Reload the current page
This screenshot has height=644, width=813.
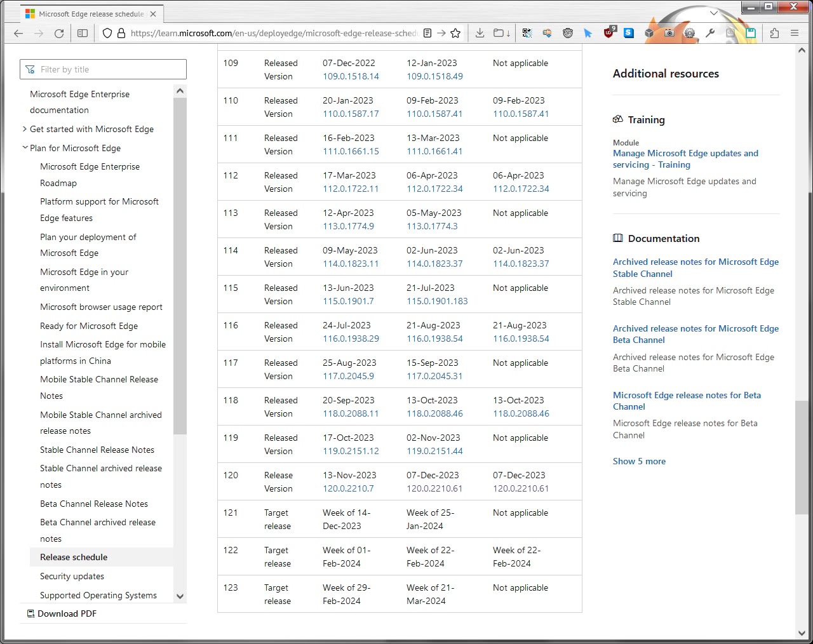(59, 33)
